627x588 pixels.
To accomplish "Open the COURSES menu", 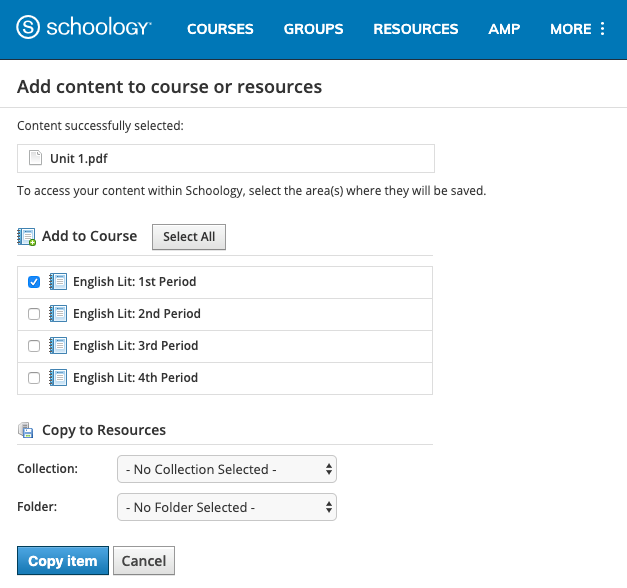I will click(x=220, y=29).
